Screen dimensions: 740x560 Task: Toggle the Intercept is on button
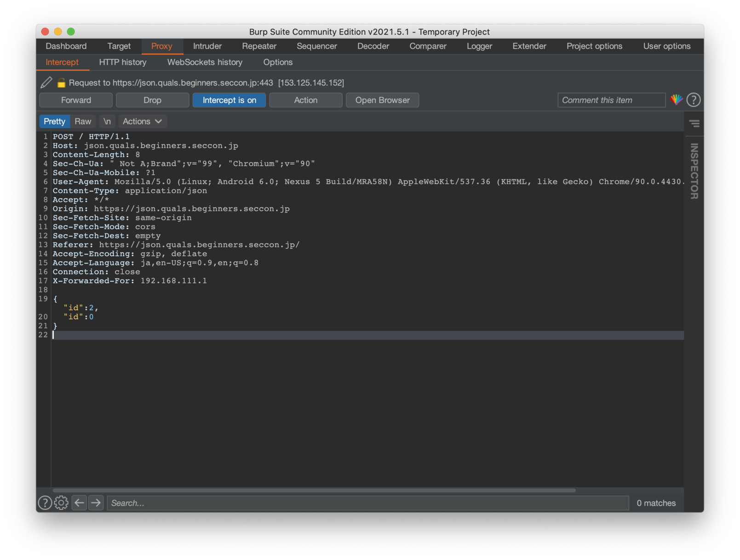pyautogui.click(x=229, y=100)
